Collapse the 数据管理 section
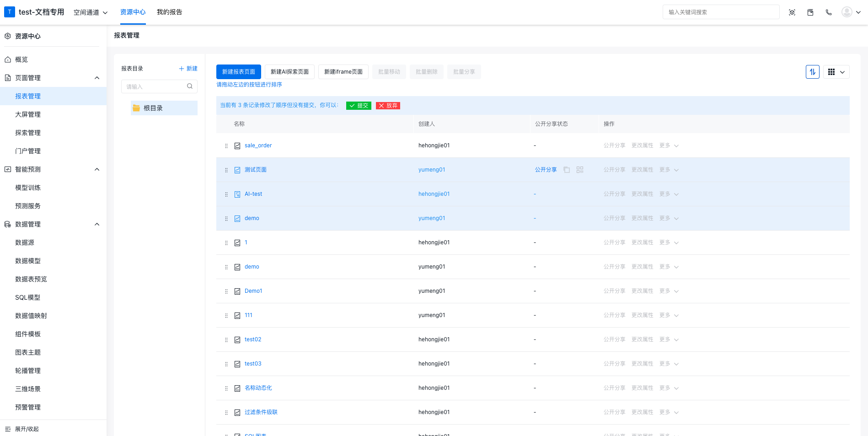Image resolution: width=868 pixels, height=436 pixels. pyautogui.click(x=97, y=224)
